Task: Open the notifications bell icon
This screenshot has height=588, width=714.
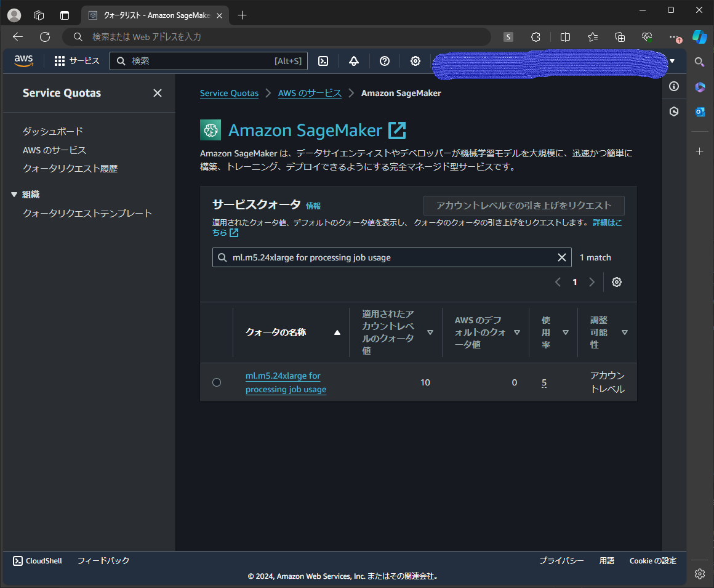Action: [354, 61]
